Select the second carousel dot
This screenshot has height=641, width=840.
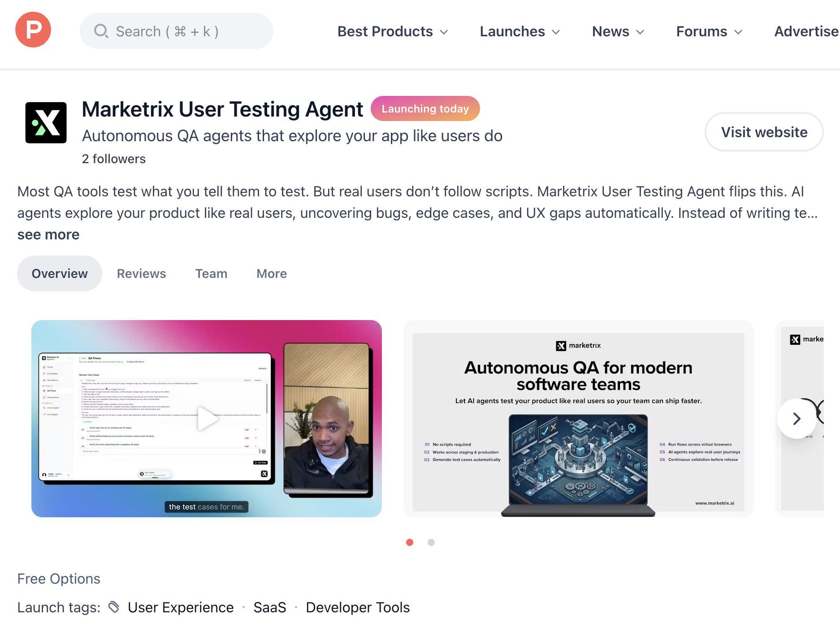pyautogui.click(x=431, y=542)
